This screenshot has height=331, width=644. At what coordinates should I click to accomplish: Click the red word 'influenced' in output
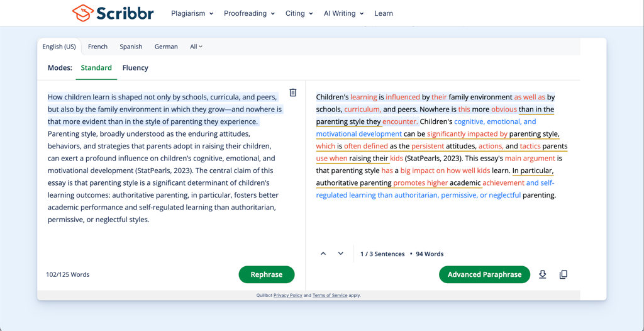click(402, 98)
